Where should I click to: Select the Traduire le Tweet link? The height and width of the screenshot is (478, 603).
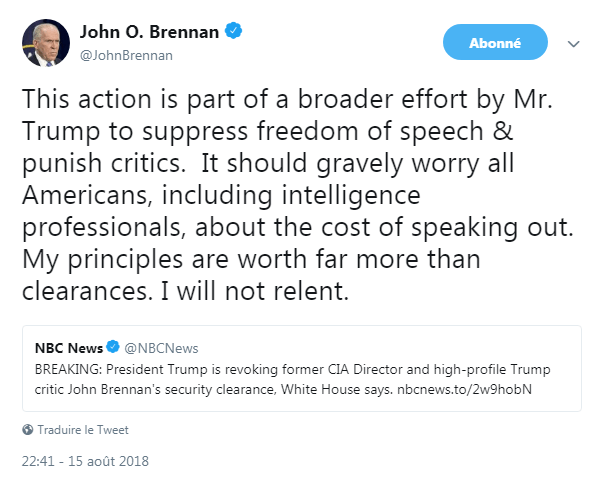click(x=83, y=430)
